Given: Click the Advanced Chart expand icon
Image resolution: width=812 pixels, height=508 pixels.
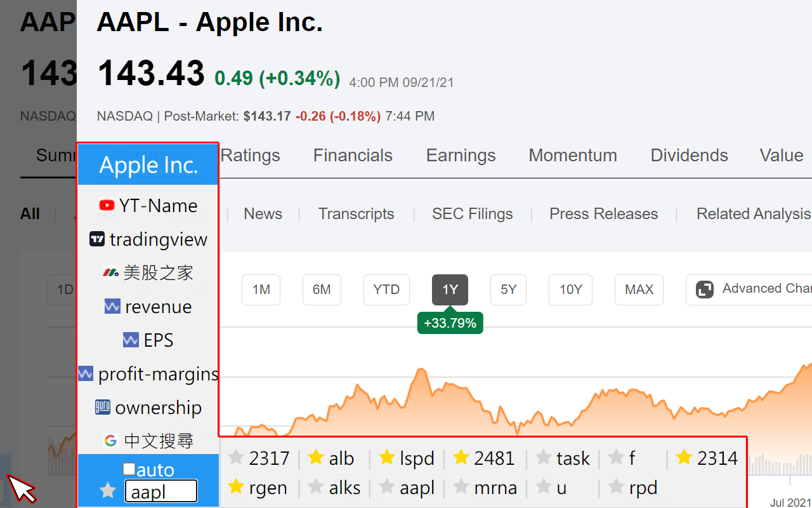Looking at the screenshot, I should 705,290.
